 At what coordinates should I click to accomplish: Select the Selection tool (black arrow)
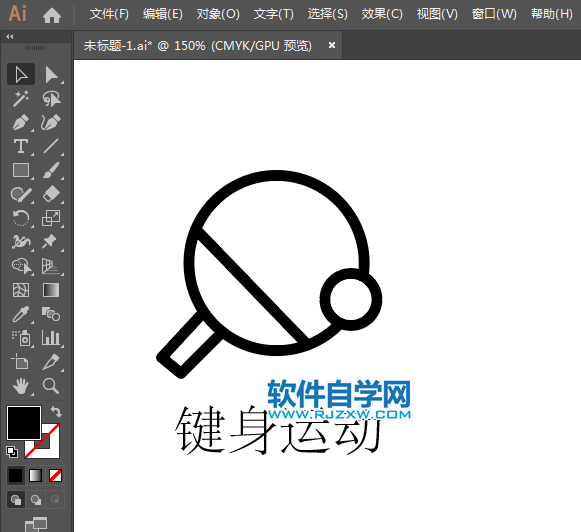coord(21,74)
